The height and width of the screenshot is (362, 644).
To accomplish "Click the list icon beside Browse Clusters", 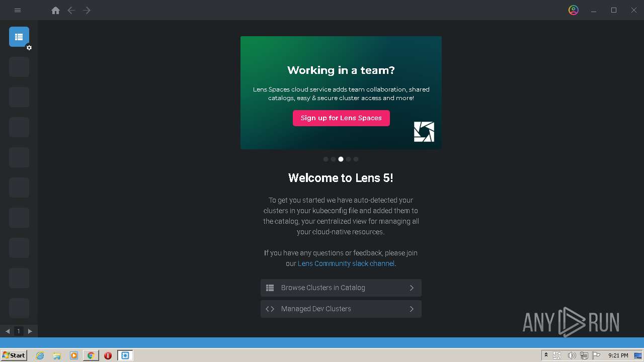I will (270, 288).
